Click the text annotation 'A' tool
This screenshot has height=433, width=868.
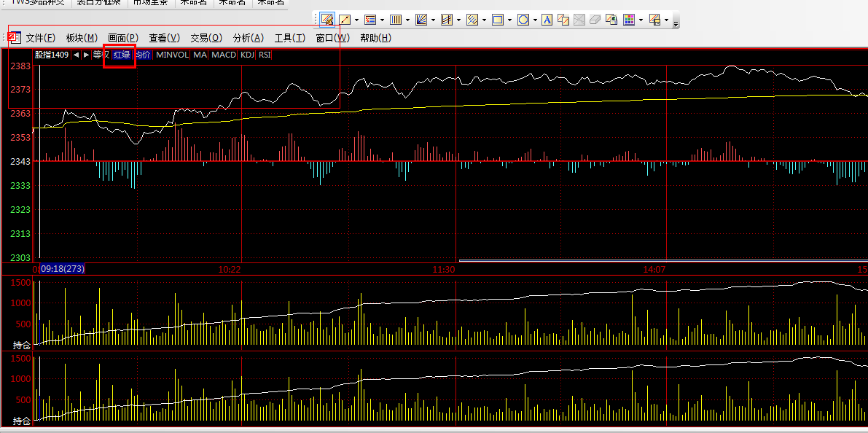[x=547, y=20]
